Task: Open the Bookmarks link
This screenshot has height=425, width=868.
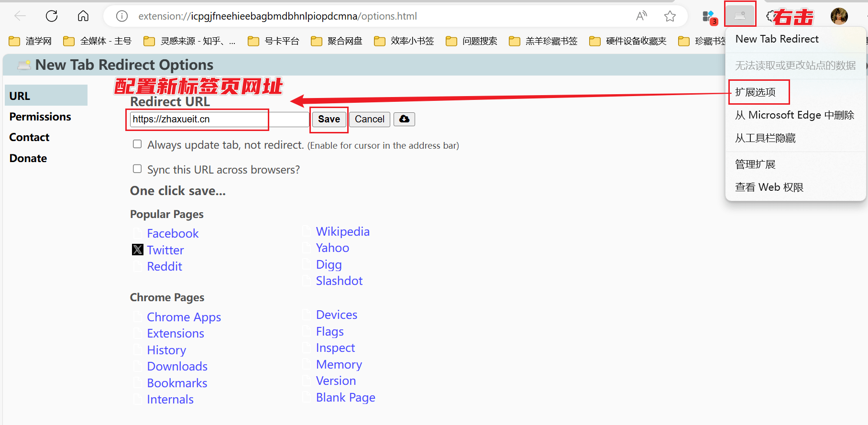Action: [x=177, y=383]
